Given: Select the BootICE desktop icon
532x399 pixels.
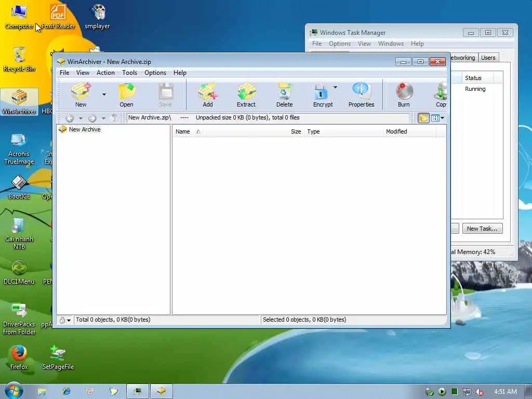Looking at the screenshot, I should 19,187.
